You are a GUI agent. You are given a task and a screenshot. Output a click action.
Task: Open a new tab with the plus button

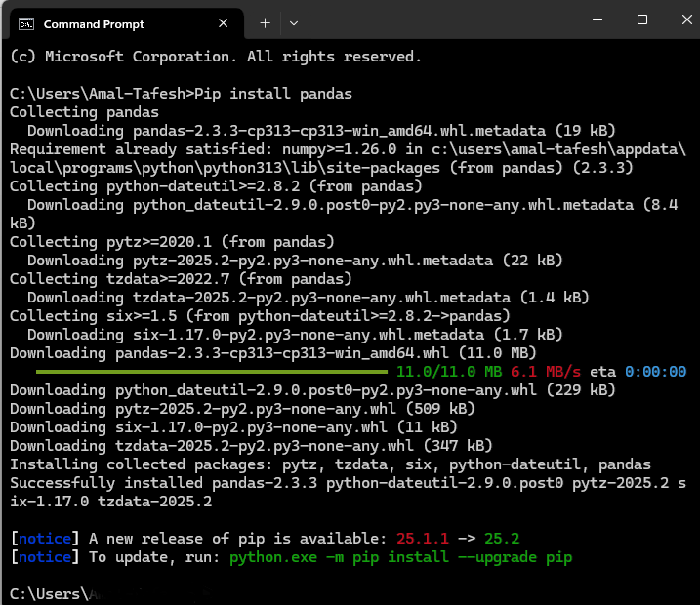point(265,22)
